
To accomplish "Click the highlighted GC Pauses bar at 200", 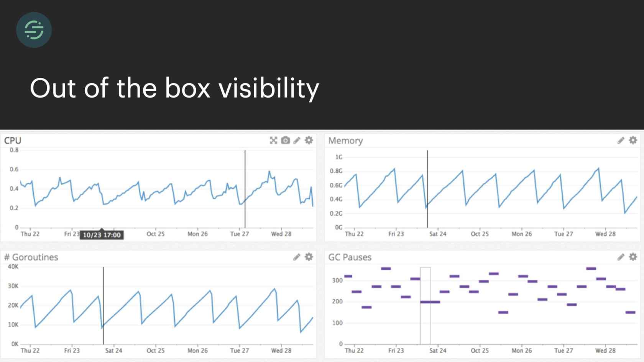I will [430, 302].
